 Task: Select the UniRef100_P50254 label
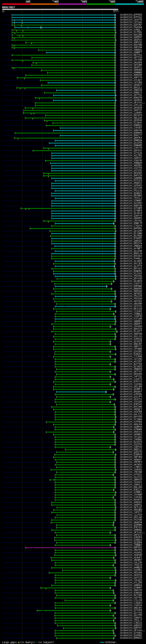131,276
